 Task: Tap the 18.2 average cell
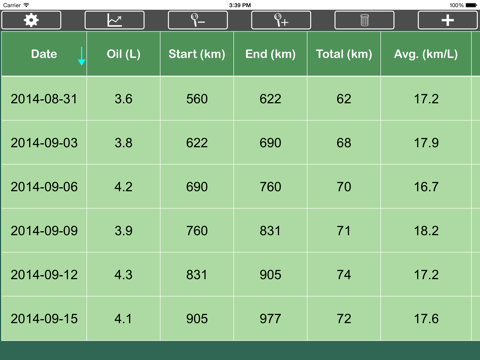point(426,231)
